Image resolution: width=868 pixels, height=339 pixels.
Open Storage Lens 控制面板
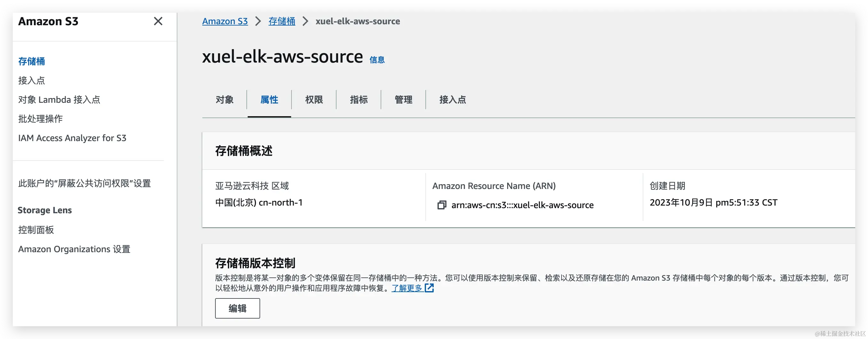point(36,230)
